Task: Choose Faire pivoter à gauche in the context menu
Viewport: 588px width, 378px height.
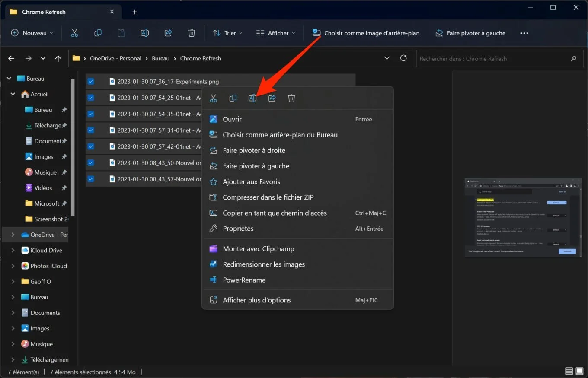Action: click(x=298, y=166)
